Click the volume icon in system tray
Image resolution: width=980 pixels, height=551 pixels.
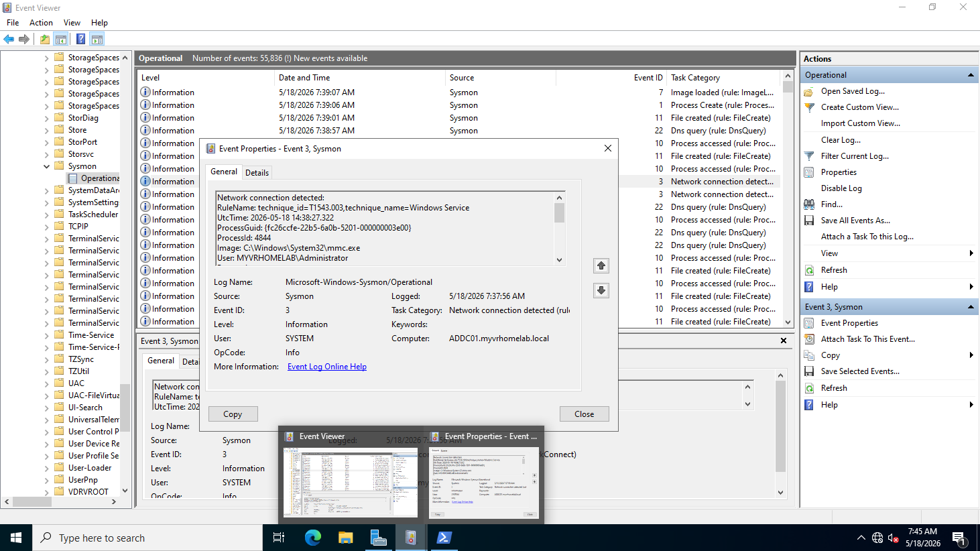(x=893, y=538)
